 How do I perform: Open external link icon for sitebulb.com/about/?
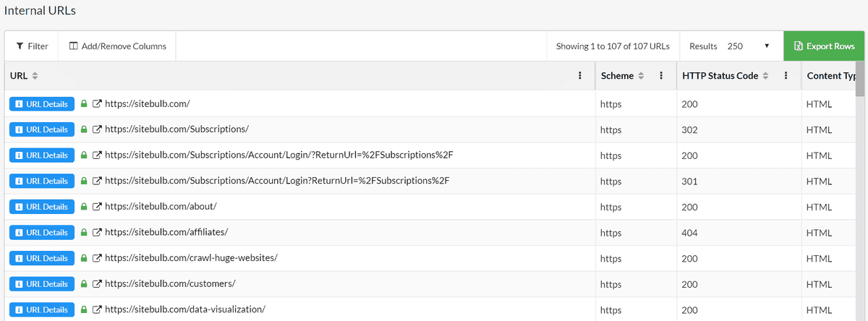97,207
